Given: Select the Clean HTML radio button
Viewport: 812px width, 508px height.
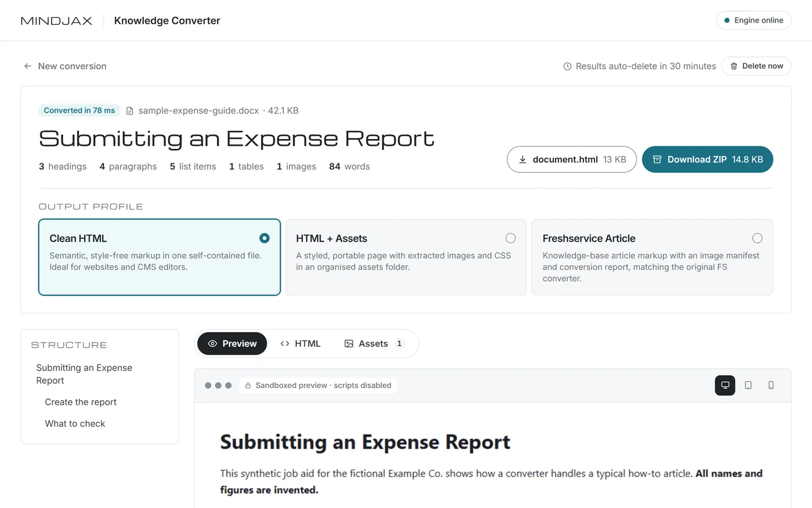Looking at the screenshot, I should (264, 238).
